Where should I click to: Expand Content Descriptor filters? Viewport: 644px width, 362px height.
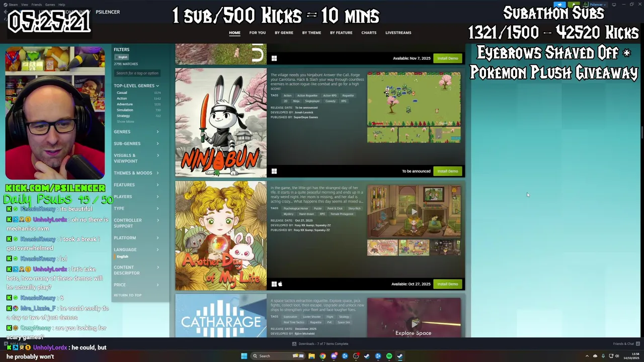click(x=136, y=270)
